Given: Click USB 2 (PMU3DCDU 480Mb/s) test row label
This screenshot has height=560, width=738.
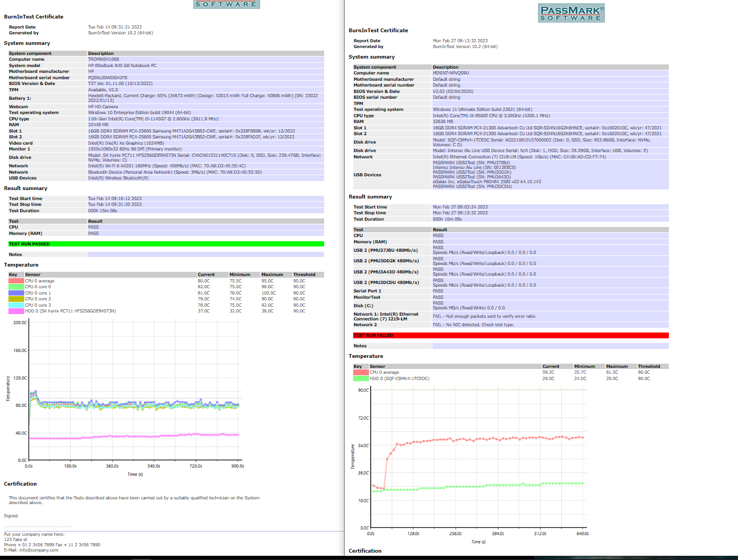Looking at the screenshot, I should (386, 282).
